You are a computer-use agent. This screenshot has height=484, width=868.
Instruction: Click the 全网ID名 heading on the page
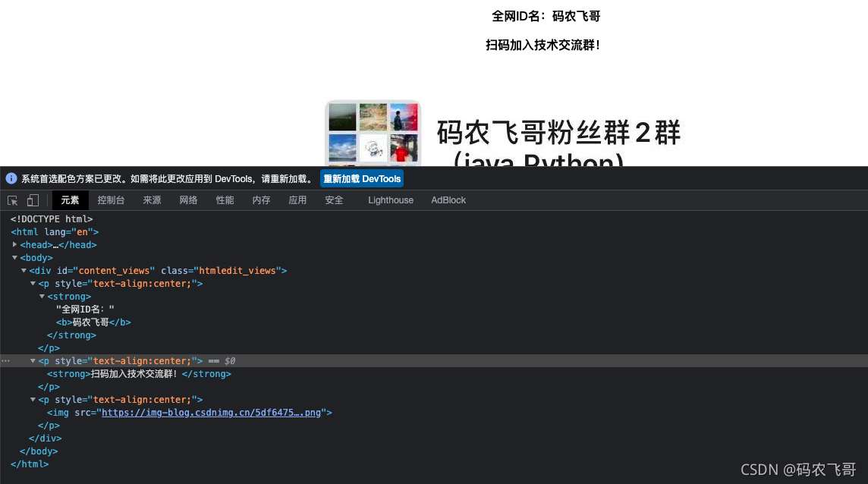[546, 17]
